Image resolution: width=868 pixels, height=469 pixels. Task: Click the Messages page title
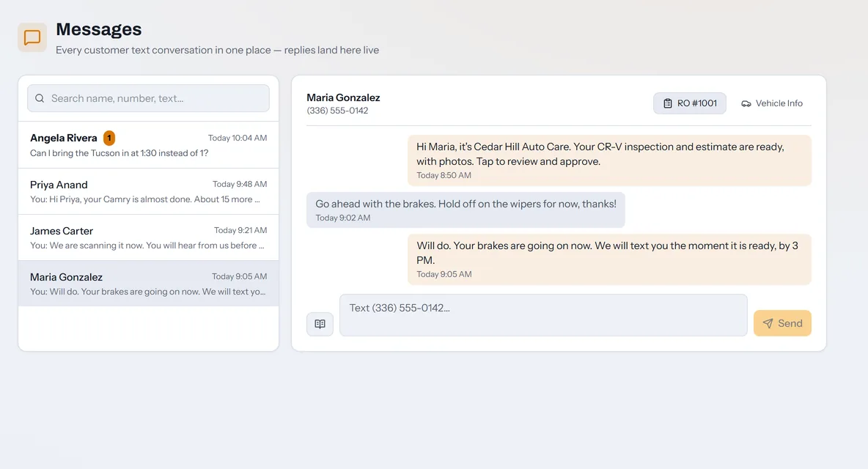coord(98,29)
